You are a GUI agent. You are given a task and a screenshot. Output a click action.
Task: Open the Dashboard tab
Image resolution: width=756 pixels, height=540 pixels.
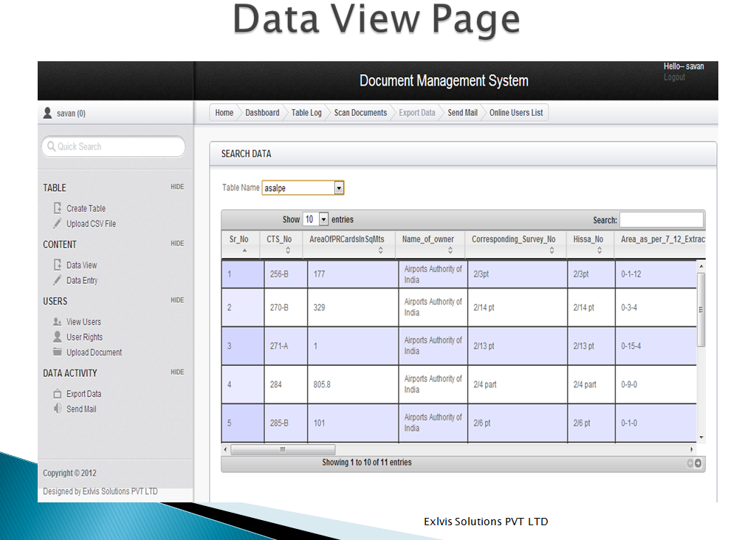coord(262,113)
